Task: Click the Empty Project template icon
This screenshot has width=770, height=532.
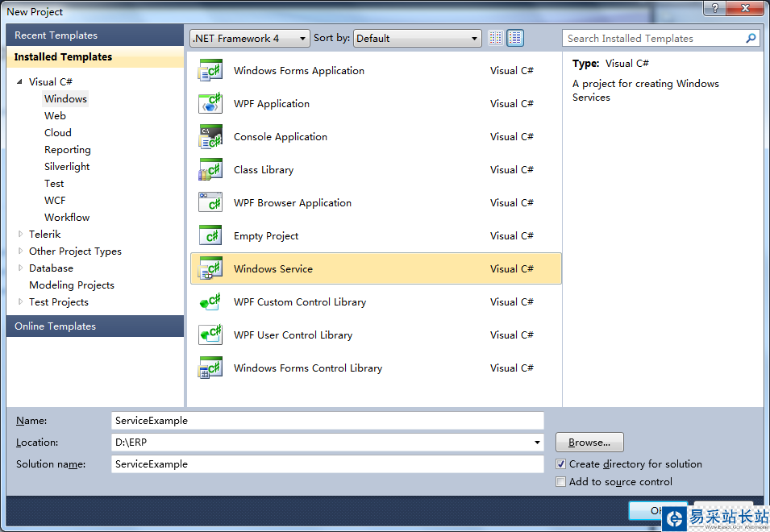Action: 210,235
